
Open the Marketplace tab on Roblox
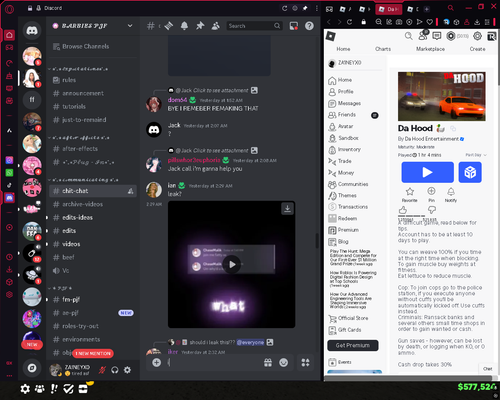coord(430,49)
